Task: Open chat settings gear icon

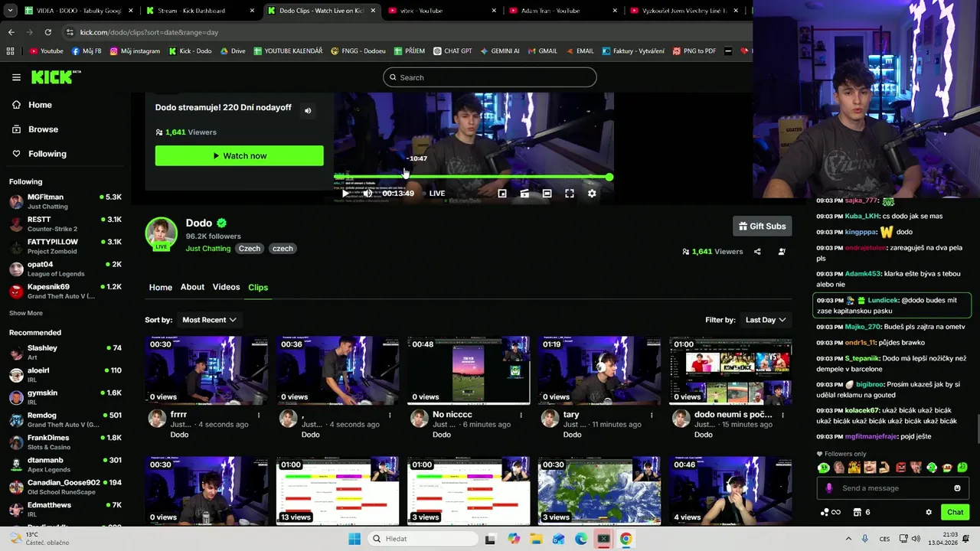Action: [929, 513]
